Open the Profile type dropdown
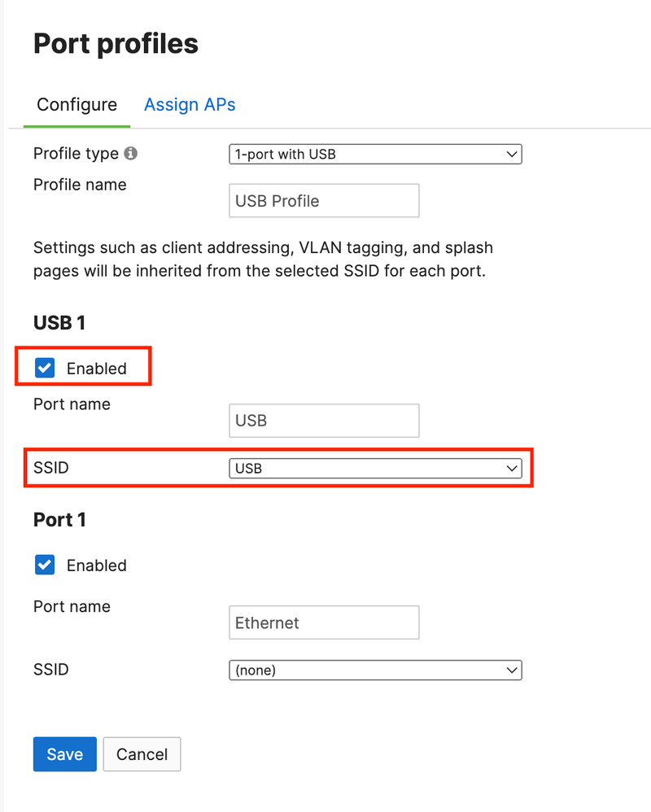This screenshot has height=812, width=651. [374, 154]
